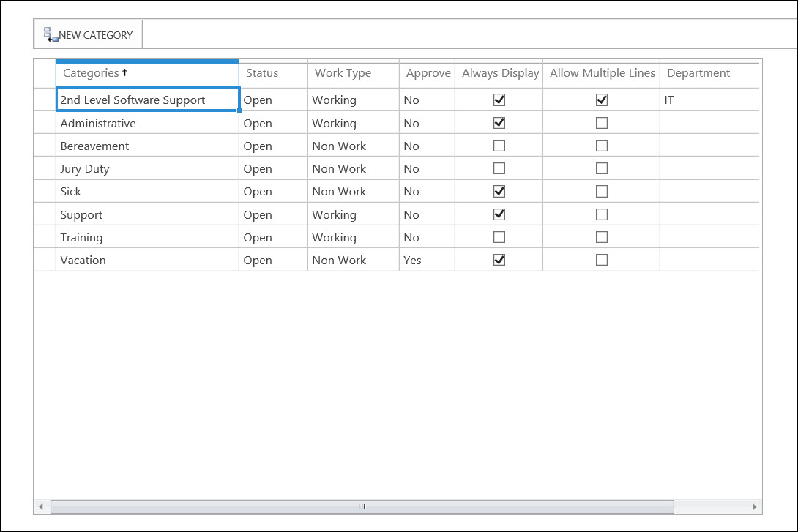Uncheck Always Display for Vacation
The height and width of the screenshot is (532, 798).
(x=499, y=260)
